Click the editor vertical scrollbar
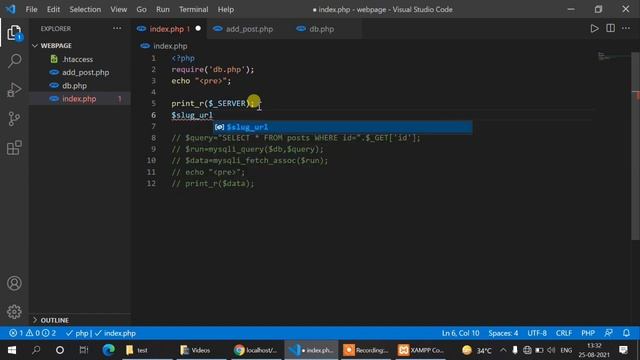Viewport: 640px width, 360px height. pyautogui.click(x=635, y=147)
